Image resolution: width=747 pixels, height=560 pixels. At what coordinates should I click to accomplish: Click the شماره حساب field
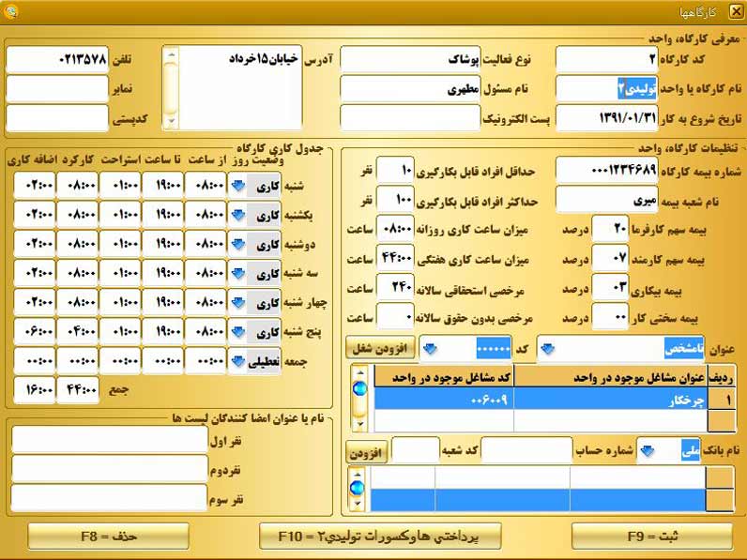pyautogui.click(x=526, y=450)
